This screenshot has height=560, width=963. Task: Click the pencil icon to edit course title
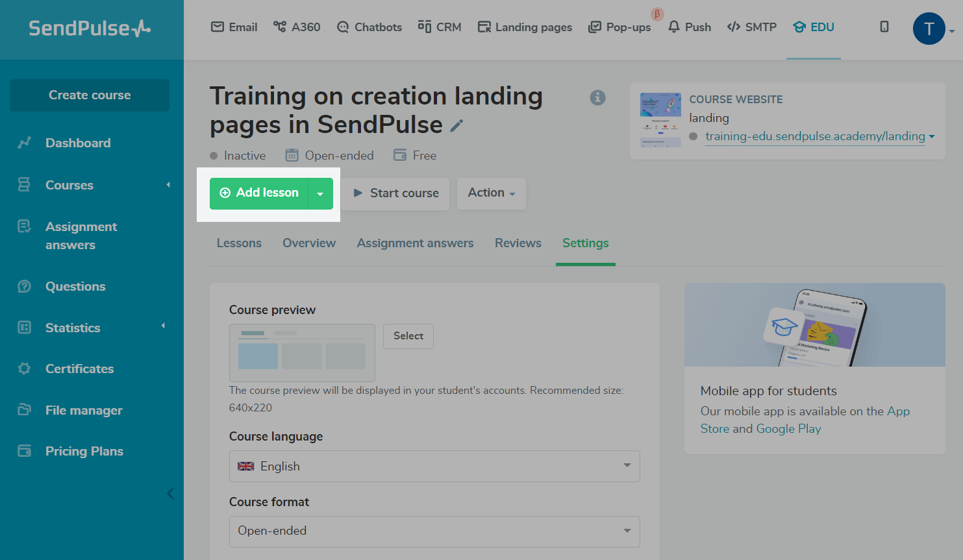[x=456, y=126]
